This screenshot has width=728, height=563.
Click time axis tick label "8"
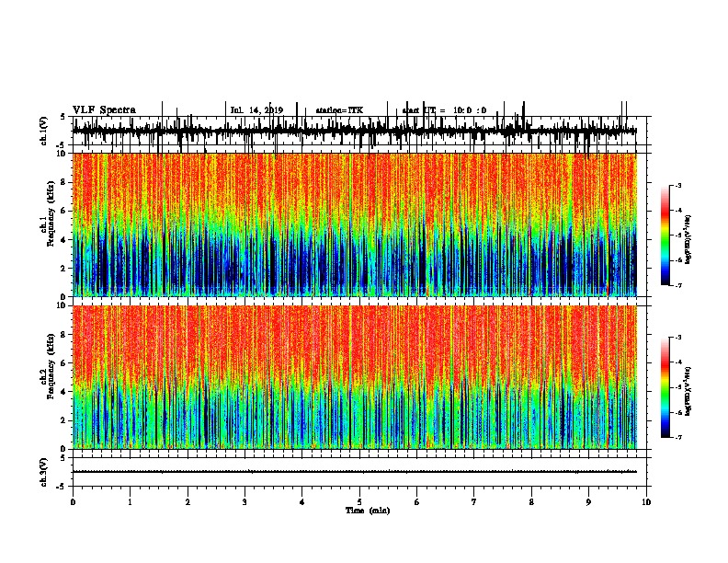click(531, 502)
